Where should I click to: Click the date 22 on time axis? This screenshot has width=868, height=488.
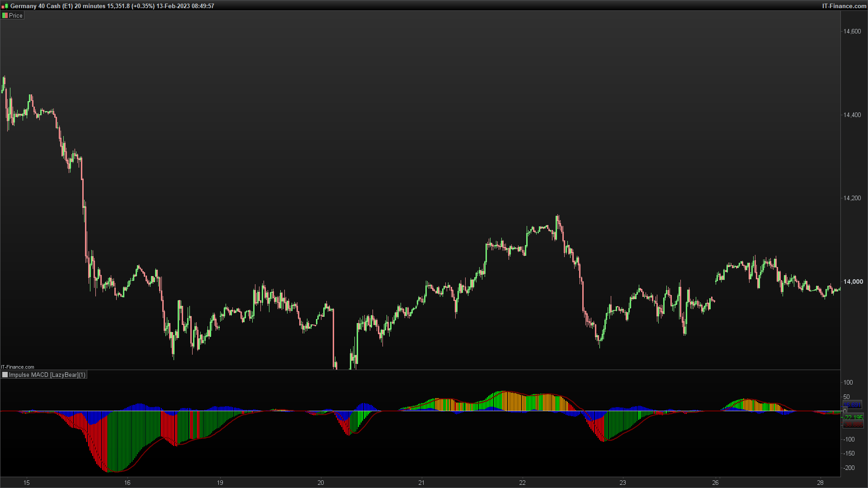pyautogui.click(x=522, y=483)
